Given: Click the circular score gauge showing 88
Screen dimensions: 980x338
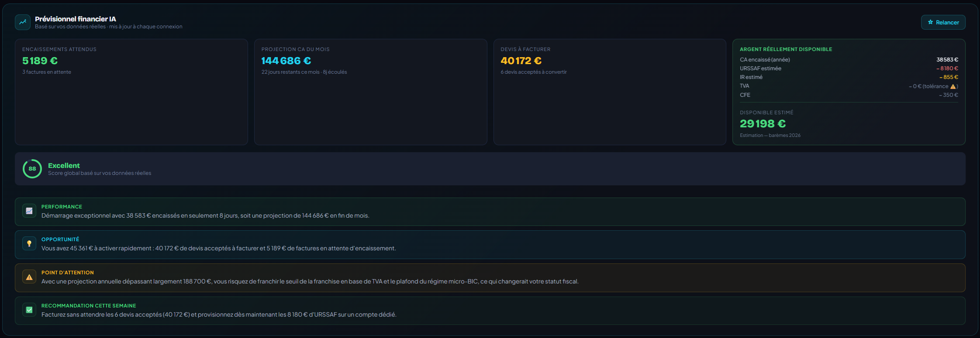Looking at the screenshot, I should (32, 169).
